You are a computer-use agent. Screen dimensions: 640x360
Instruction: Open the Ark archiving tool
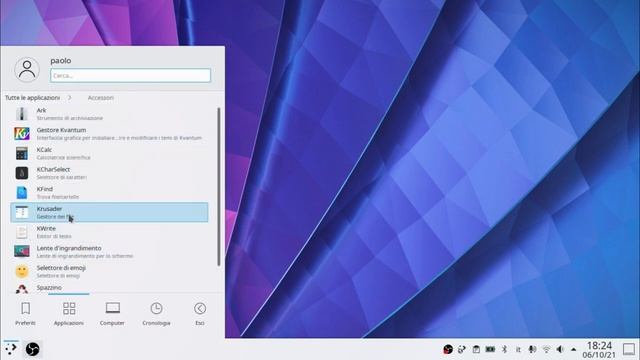pyautogui.click(x=109, y=114)
